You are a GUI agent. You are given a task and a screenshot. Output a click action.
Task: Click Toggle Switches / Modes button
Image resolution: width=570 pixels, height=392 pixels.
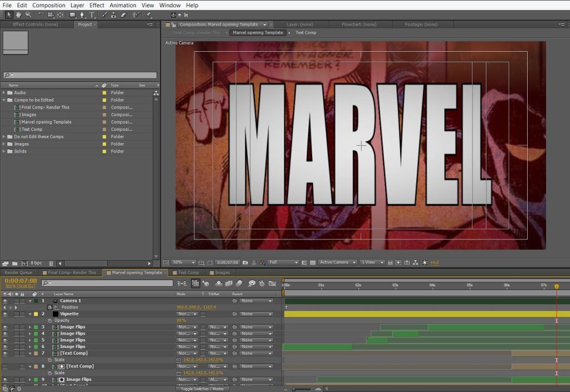pos(202,389)
